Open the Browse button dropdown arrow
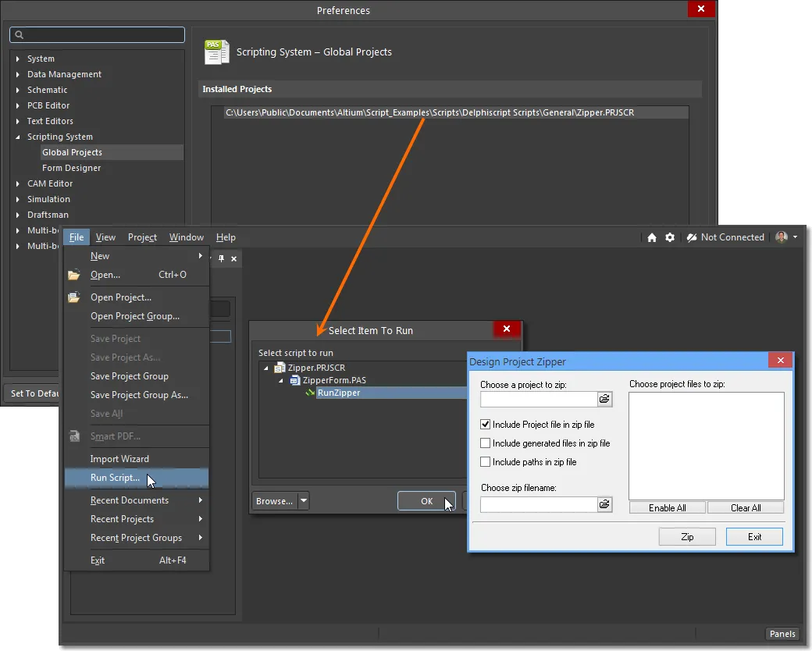The height and width of the screenshot is (651, 812). (x=304, y=501)
